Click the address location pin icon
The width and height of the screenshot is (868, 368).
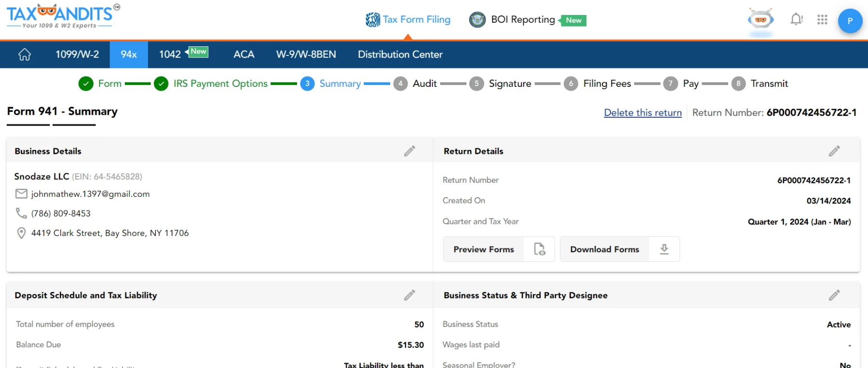(x=21, y=233)
